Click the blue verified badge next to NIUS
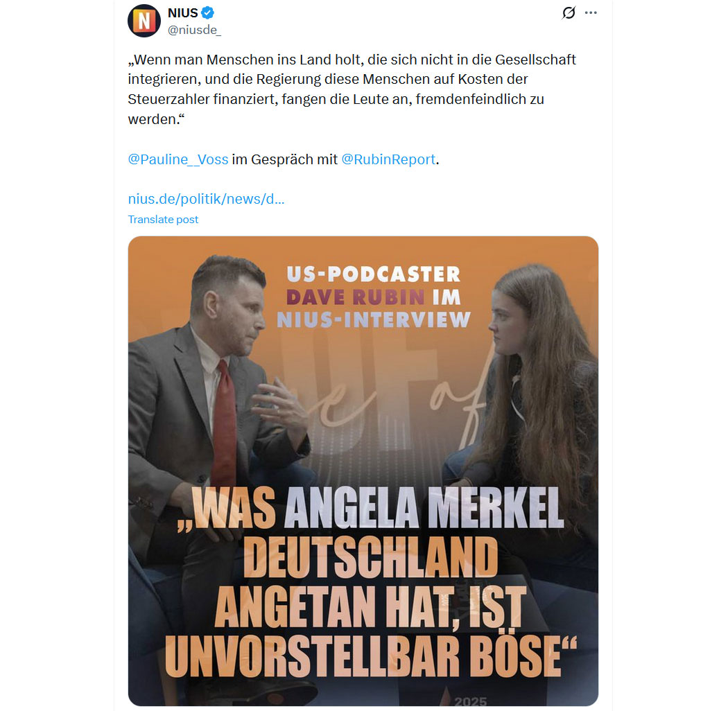The width and height of the screenshot is (728, 711). [x=207, y=13]
